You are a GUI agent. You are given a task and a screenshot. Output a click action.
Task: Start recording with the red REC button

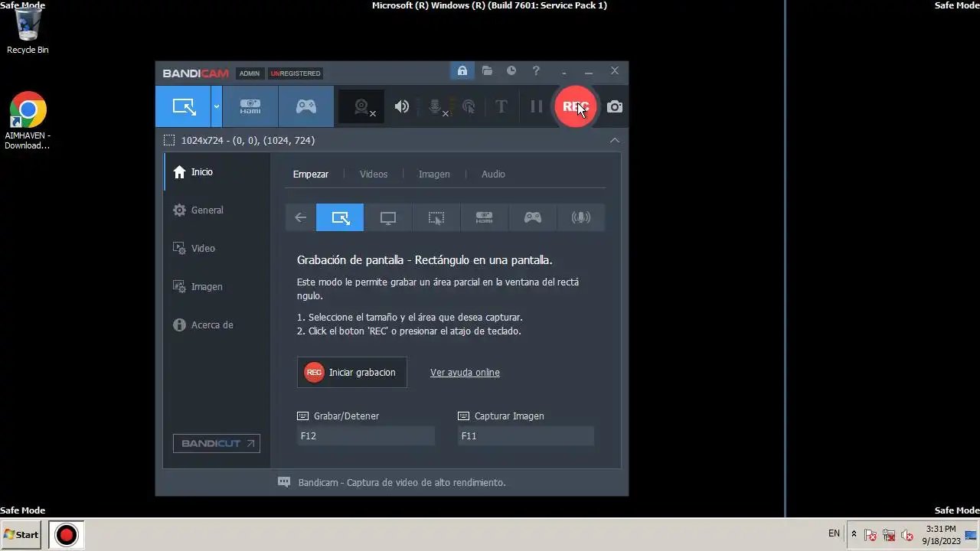tap(575, 106)
